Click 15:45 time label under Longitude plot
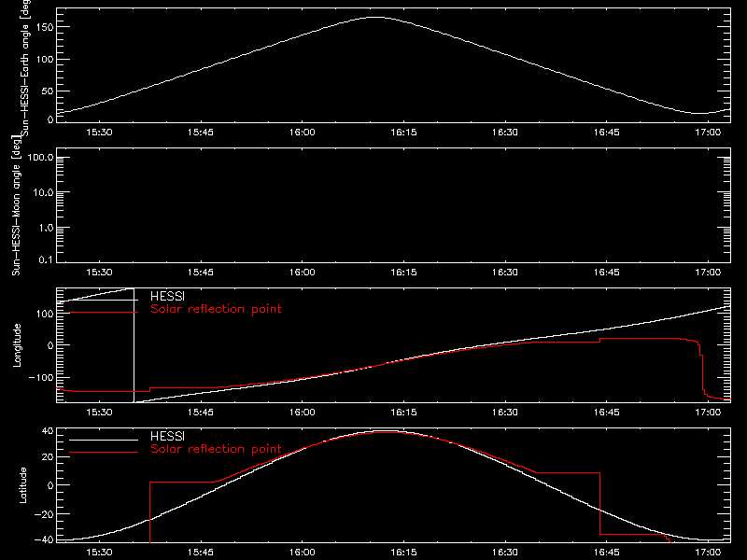 (x=201, y=413)
